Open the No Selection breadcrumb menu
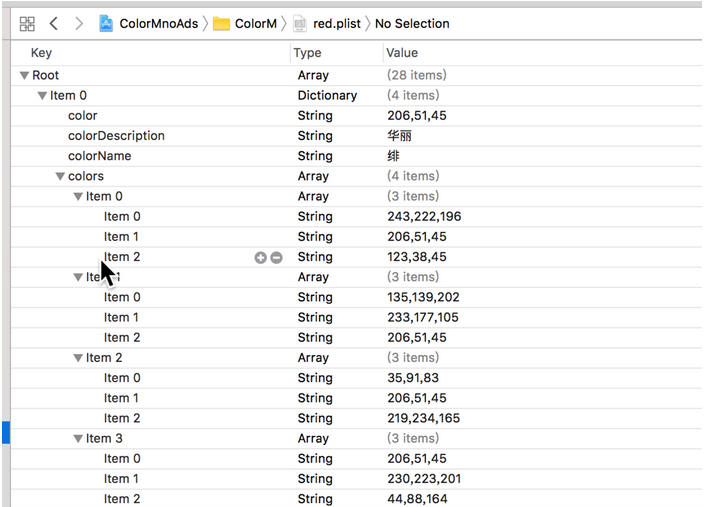Image resolution: width=706 pixels, height=507 pixels. point(412,23)
